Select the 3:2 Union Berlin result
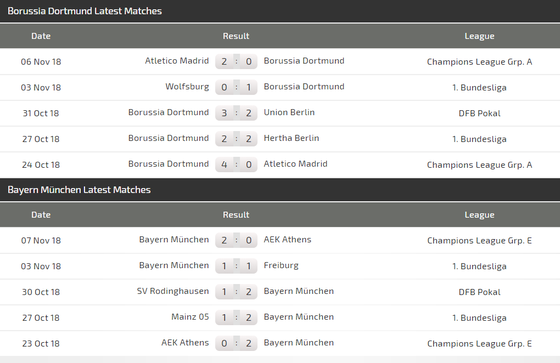This screenshot has width=560, height=363. click(236, 113)
